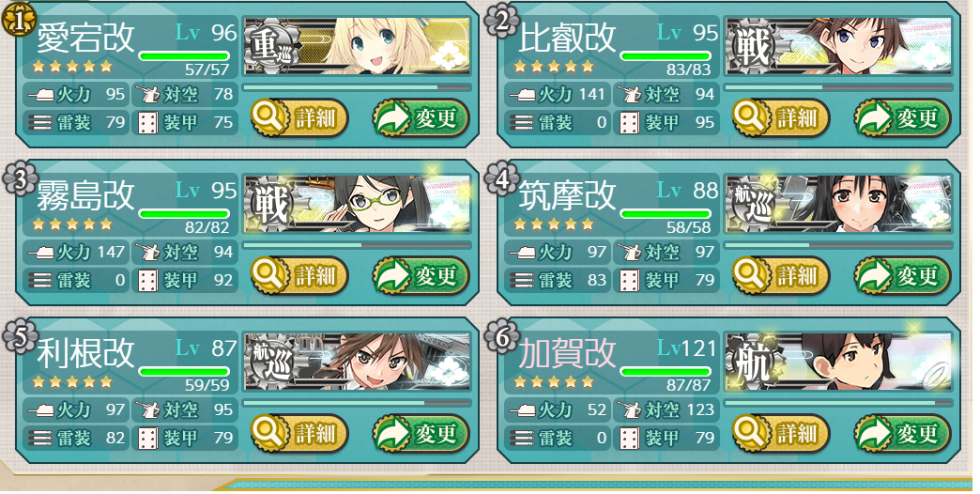The width and height of the screenshot is (980, 494).
Task: Swap out 霧島改 with 変更
Action: point(421,275)
